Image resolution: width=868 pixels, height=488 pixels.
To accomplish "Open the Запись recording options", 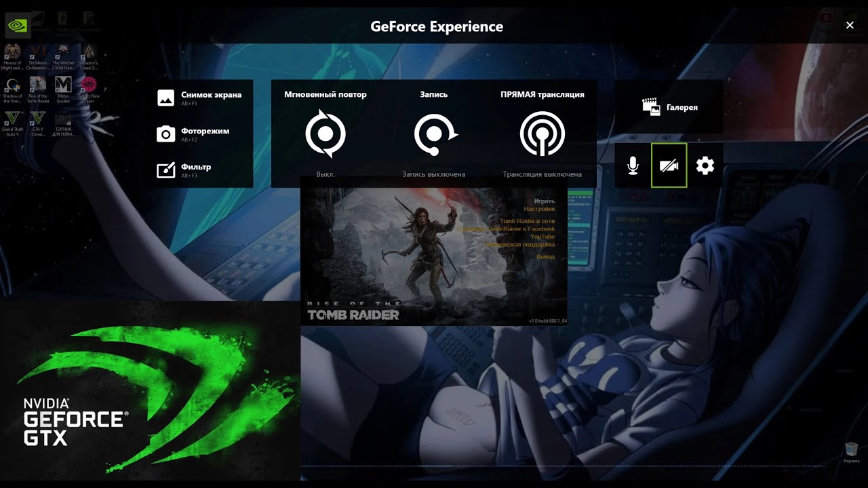I will click(434, 134).
